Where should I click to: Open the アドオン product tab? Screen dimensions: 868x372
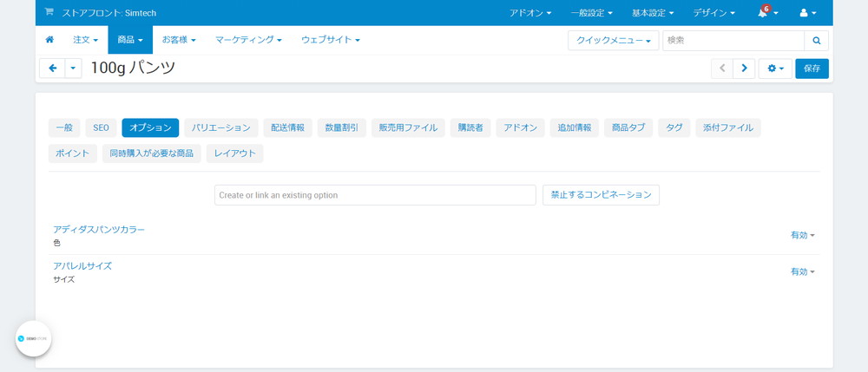pos(520,127)
